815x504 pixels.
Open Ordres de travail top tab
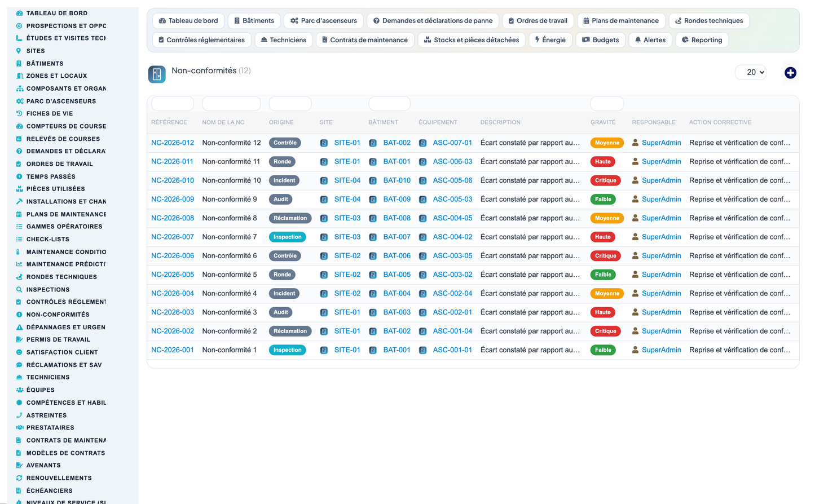[x=538, y=21]
